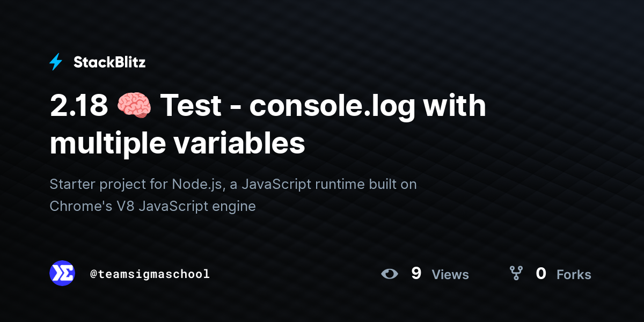Click the StackBlitz wordmark text
Image resolution: width=644 pixels, height=322 pixels.
[109, 62]
